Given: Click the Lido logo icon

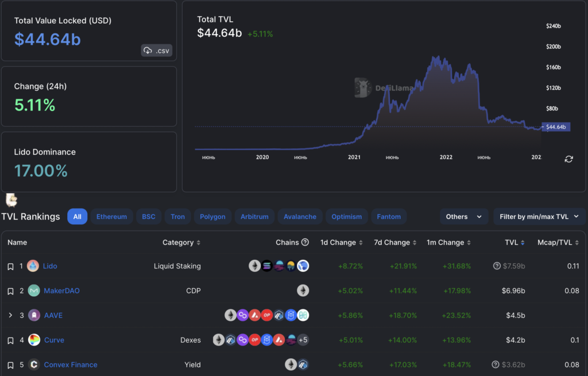Looking at the screenshot, I should click(34, 266).
